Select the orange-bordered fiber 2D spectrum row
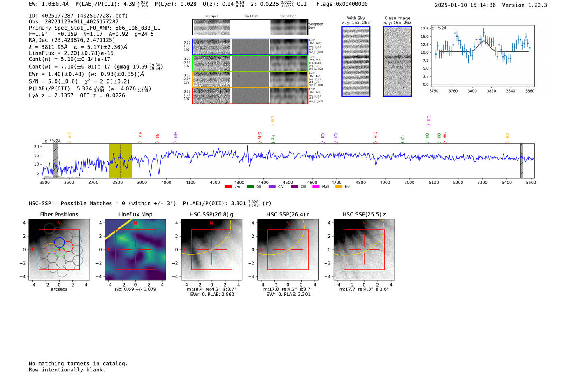Image resolution: width=576 pixels, height=392 pixels. click(x=250, y=79)
